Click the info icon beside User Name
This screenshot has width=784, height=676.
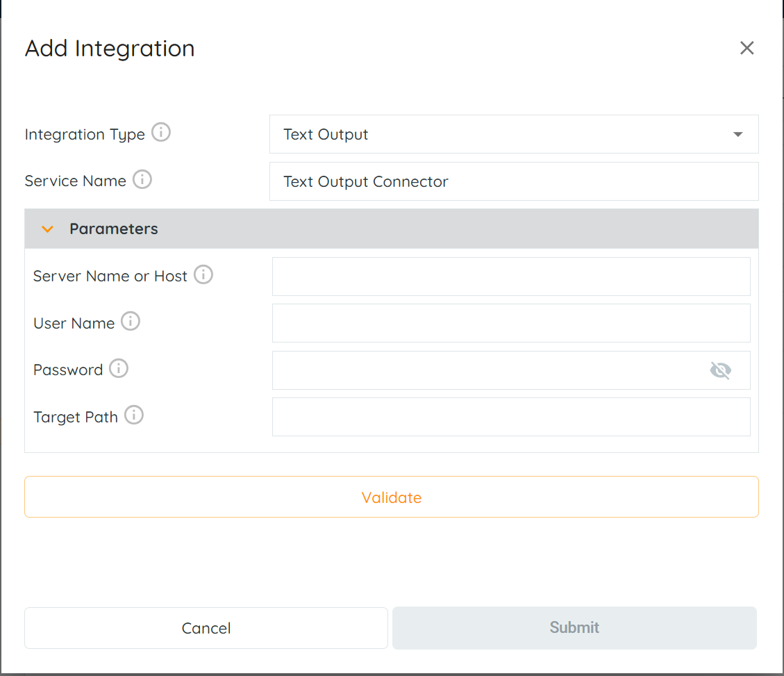tap(131, 321)
